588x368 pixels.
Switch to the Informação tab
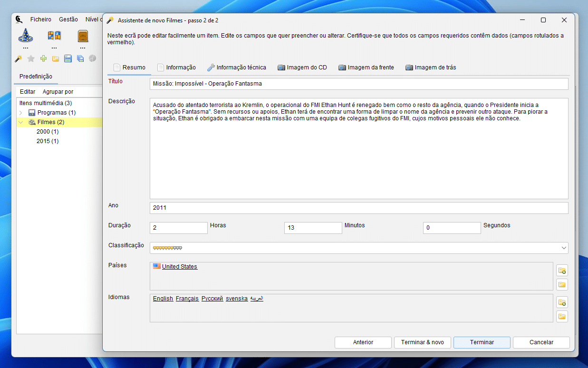coord(176,68)
